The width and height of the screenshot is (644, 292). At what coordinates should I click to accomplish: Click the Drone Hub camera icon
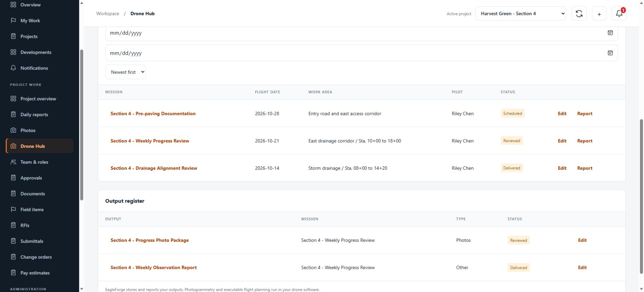pos(13,146)
